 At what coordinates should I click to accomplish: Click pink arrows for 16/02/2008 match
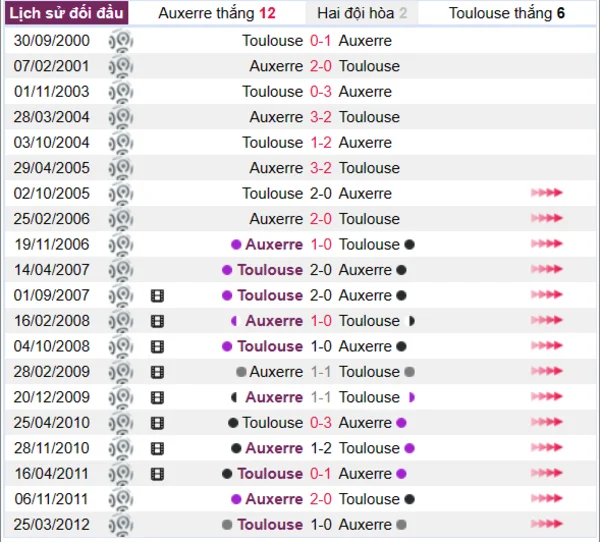point(546,320)
